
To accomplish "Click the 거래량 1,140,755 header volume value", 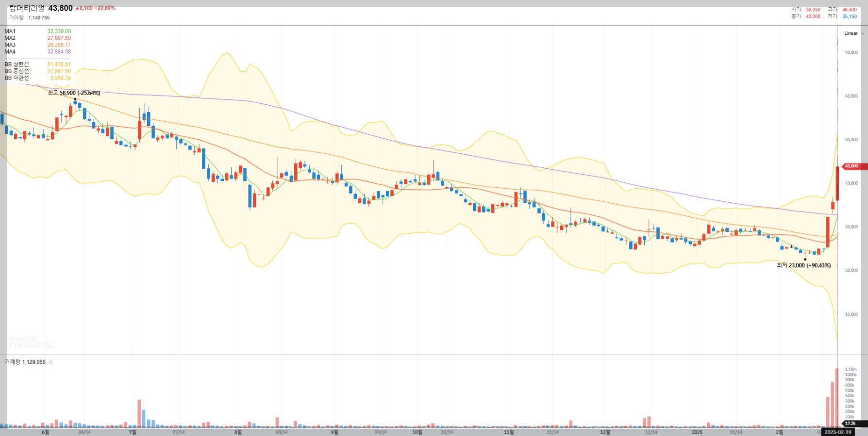I will pyautogui.click(x=29, y=18).
